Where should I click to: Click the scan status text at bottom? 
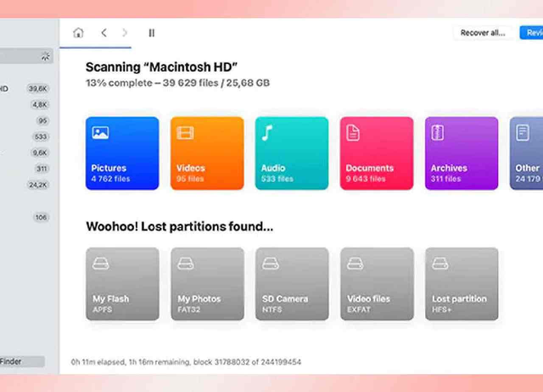coord(186,362)
